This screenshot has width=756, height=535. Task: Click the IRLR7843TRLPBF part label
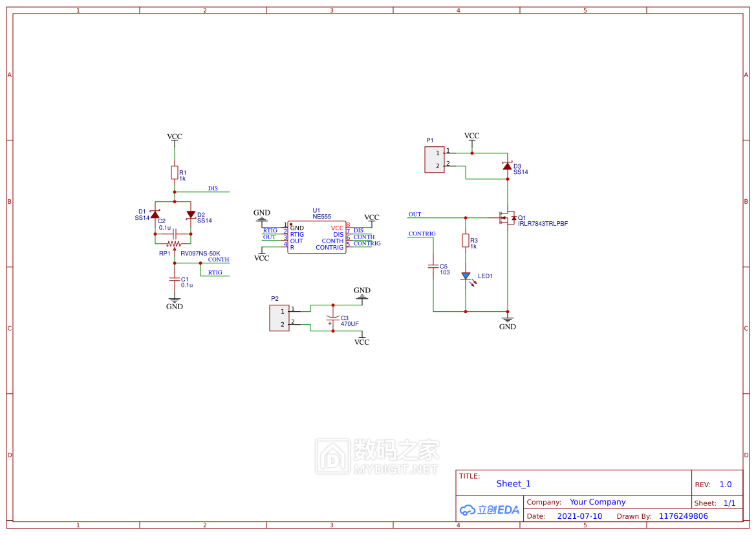coord(543,224)
